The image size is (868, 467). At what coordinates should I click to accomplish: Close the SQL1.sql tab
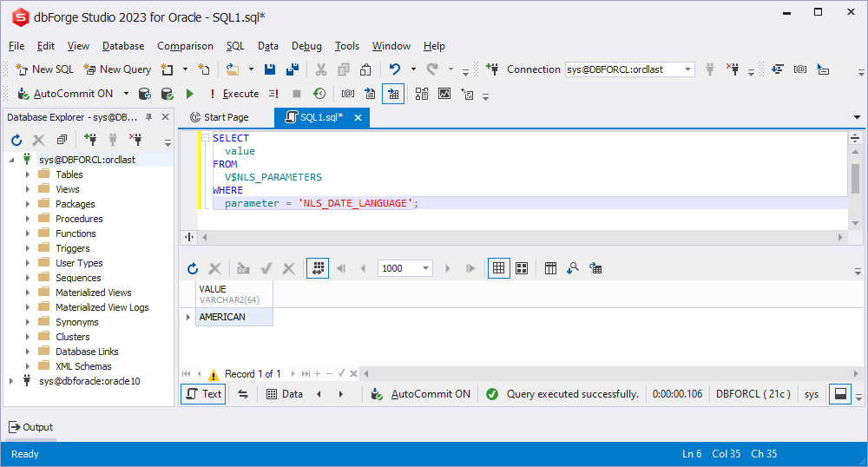tap(358, 117)
